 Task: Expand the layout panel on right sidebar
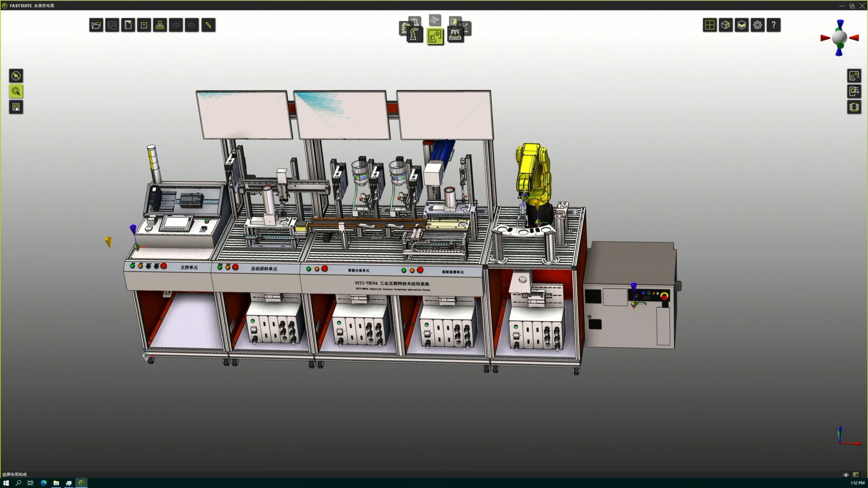(x=854, y=76)
